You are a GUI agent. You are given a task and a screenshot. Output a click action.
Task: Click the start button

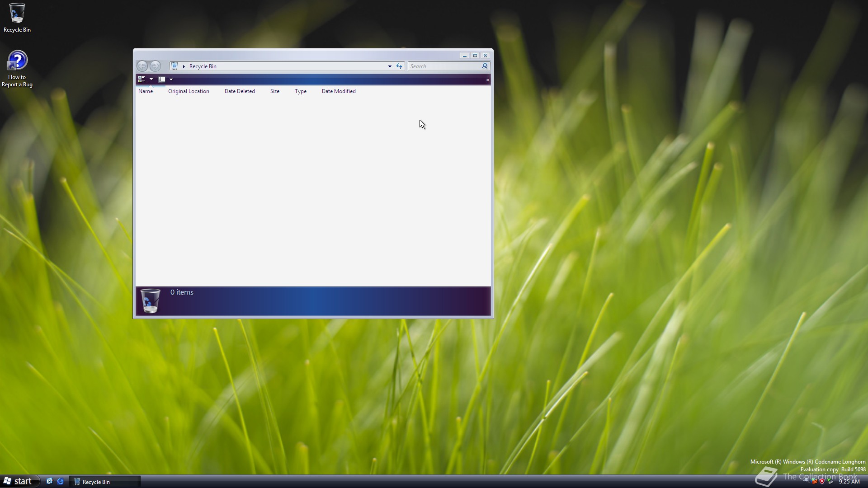(x=18, y=481)
